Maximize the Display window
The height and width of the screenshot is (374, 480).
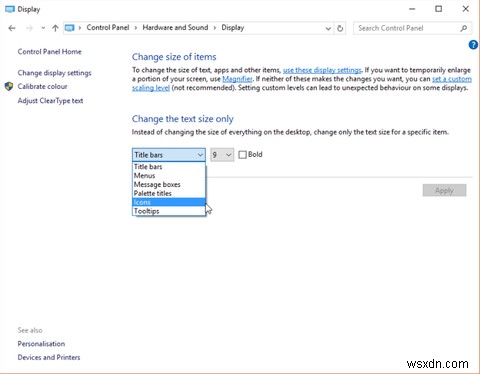click(439, 9)
